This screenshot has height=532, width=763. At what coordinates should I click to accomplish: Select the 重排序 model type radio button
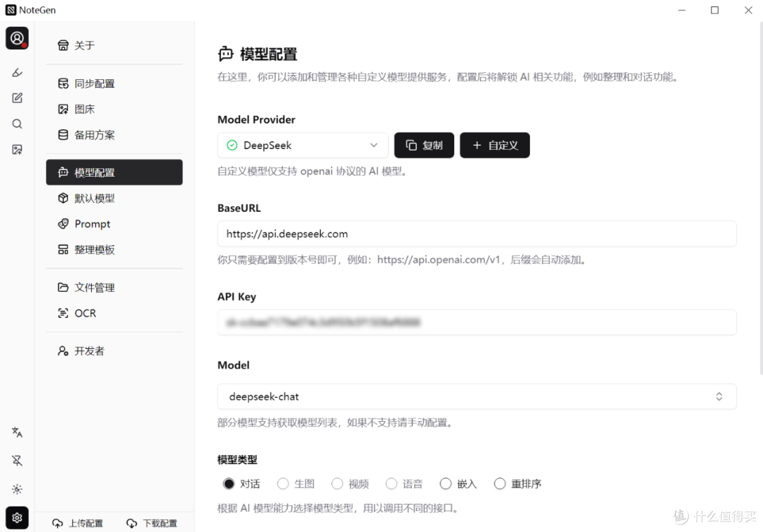coord(500,483)
